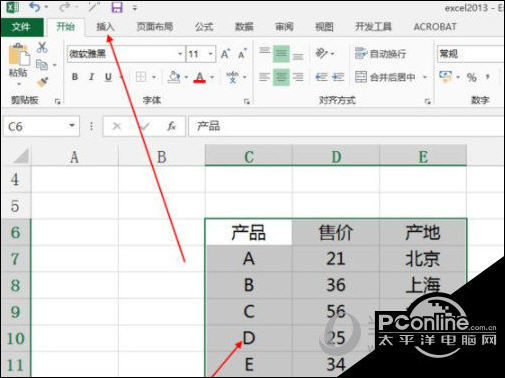Open the Font Color dropdown arrow

point(212,77)
